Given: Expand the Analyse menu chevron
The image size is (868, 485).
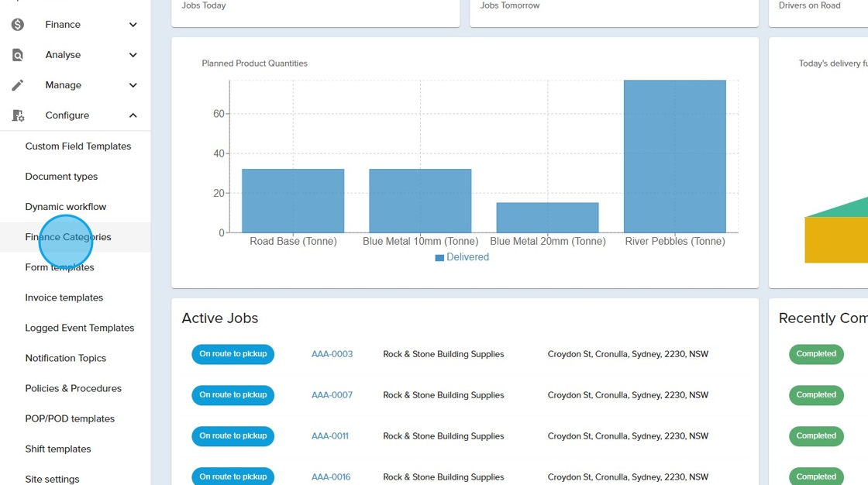Looking at the screenshot, I should click(x=133, y=55).
